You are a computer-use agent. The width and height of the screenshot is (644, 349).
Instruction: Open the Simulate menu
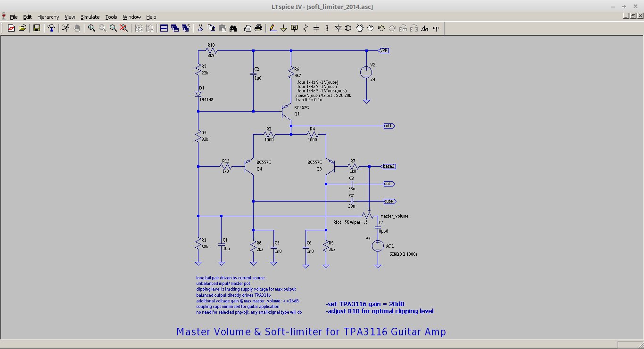[x=90, y=17]
